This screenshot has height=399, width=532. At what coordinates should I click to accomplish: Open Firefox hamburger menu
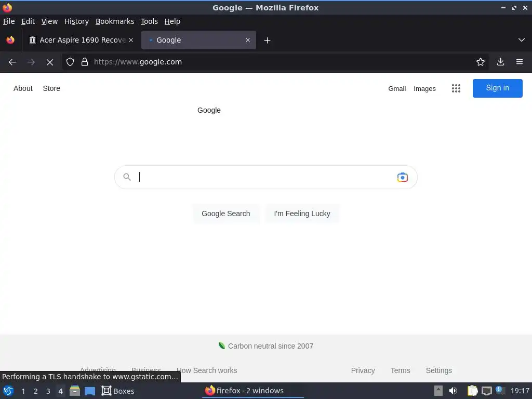pos(519,62)
